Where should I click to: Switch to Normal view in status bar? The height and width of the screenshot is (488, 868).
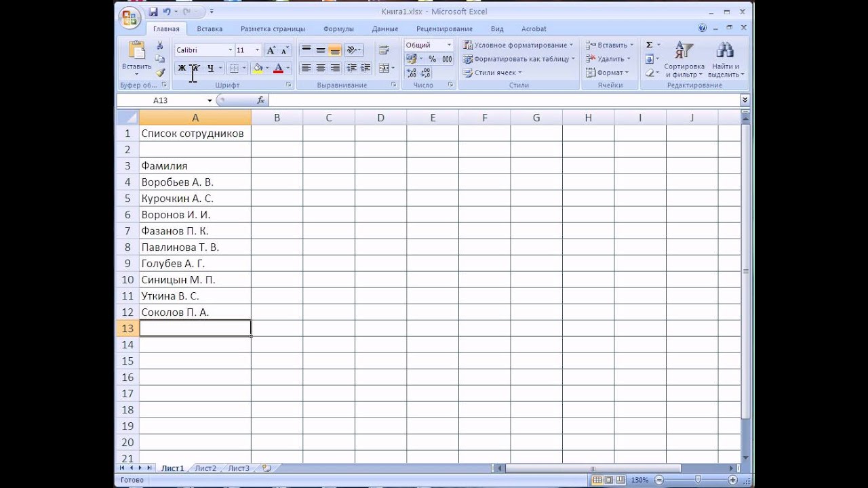pos(597,480)
